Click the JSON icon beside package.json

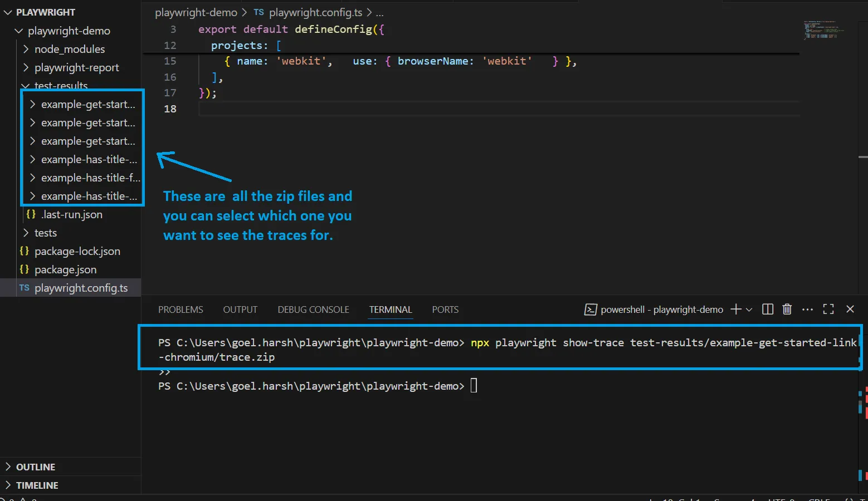pos(24,269)
